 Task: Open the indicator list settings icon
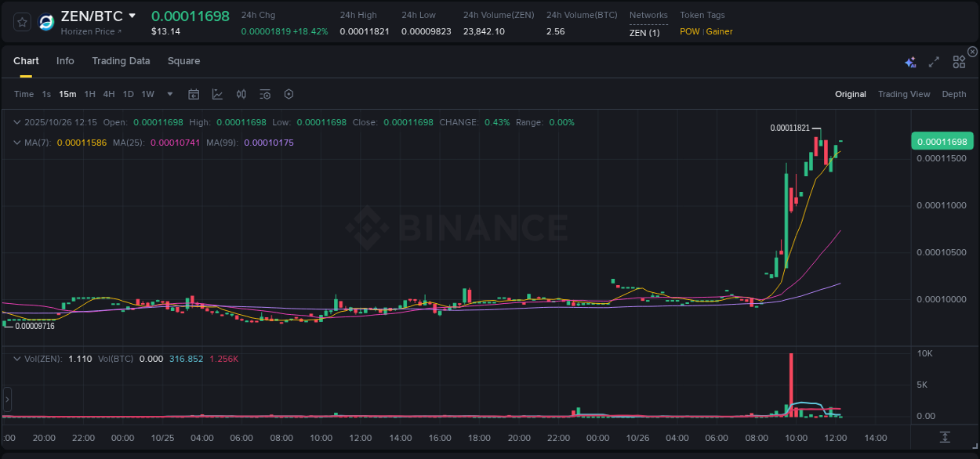pos(264,94)
